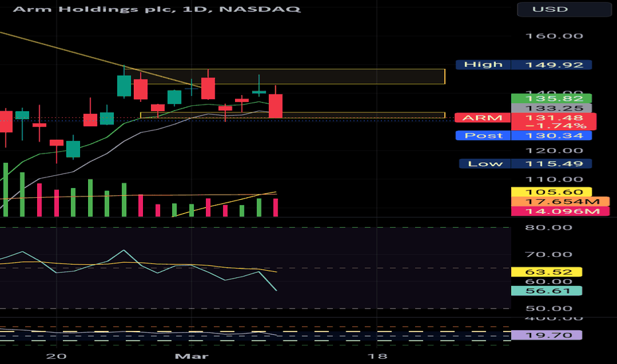Click the 18 date label on time axis
Screen dimensions: 617x364
pos(377,357)
